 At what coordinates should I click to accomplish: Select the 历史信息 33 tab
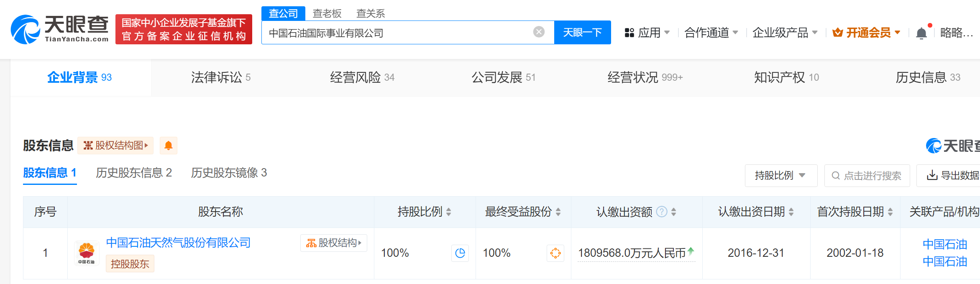pos(928,77)
